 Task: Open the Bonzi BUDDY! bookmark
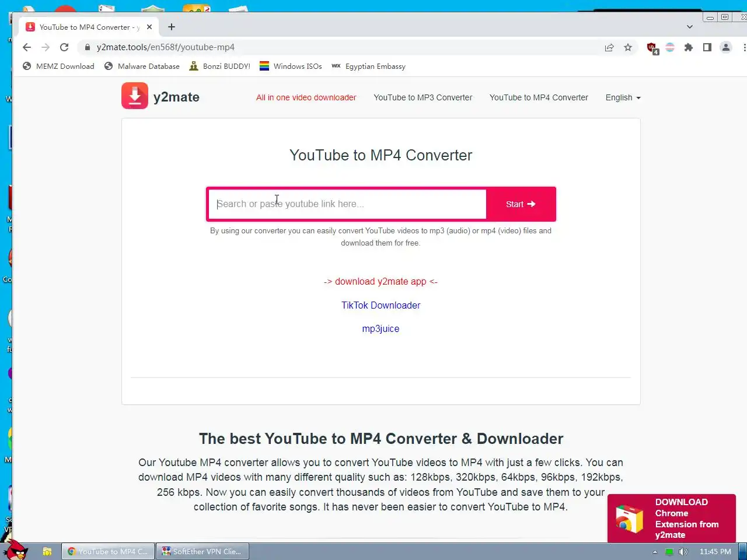point(219,66)
